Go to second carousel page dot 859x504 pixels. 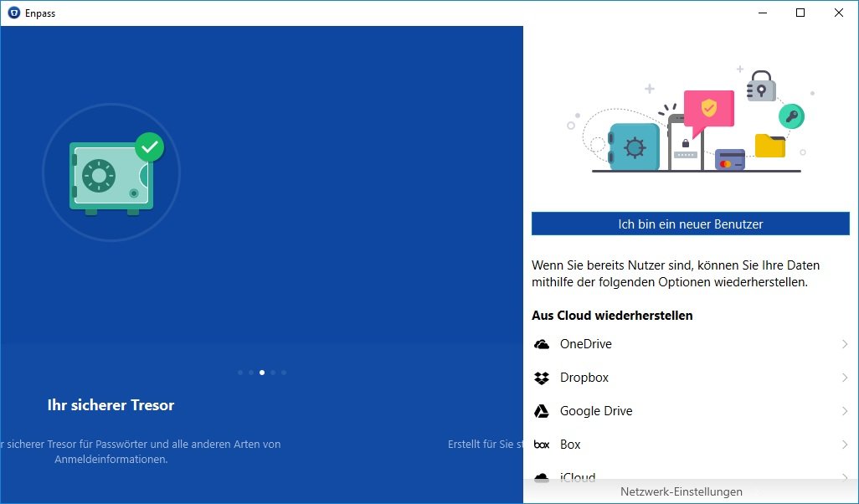(x=251, y=373)
